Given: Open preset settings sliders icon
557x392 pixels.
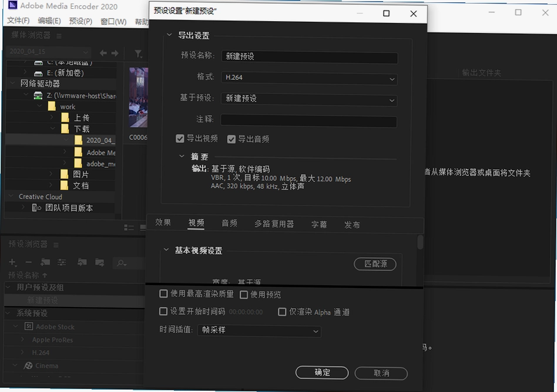Looking at the screenshot, I should click(x=62, y=262).
